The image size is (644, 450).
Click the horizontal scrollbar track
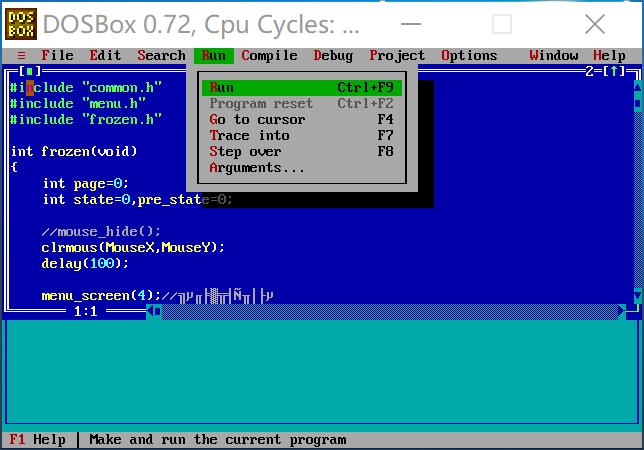[390, 311]
